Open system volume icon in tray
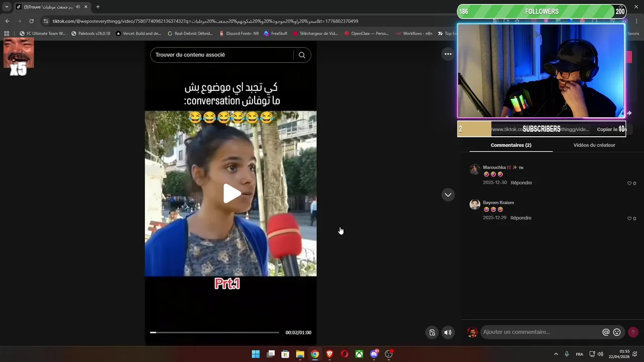This screenshot has height=362, width=644. pos(600,354)
